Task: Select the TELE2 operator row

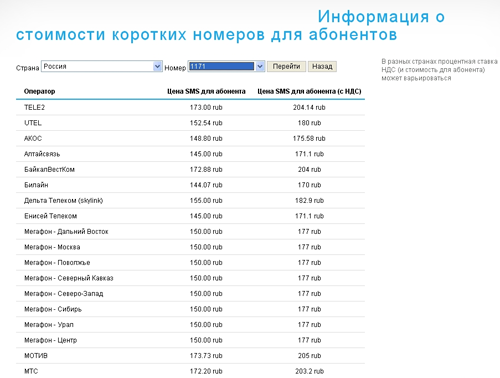Action: pyautogui.click(x=190, y=107)
